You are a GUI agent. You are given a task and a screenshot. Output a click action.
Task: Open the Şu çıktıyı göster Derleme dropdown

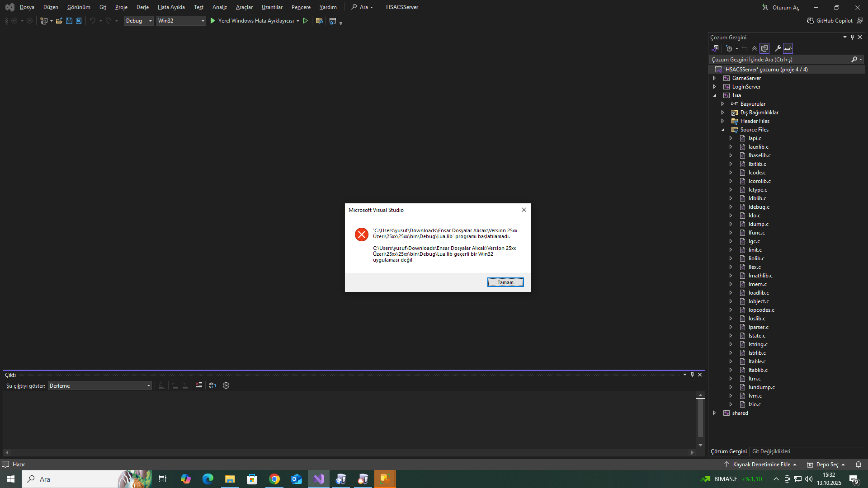(x=99, y=385)
